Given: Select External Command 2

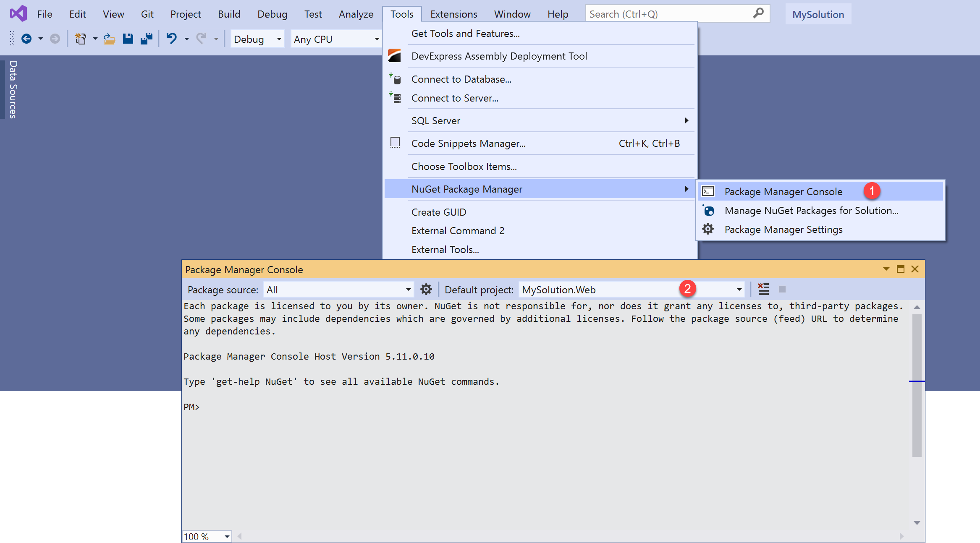Looking at the screenshot, I should (x=540, y=230).
